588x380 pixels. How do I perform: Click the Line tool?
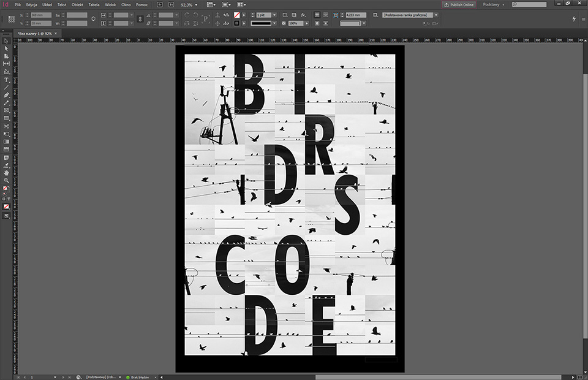coord(6,87)
